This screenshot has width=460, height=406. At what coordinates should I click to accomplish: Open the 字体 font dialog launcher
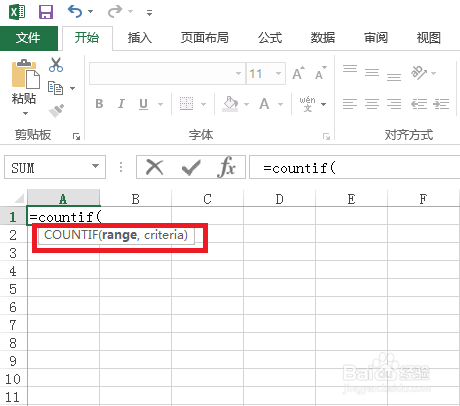click(326, 136)
